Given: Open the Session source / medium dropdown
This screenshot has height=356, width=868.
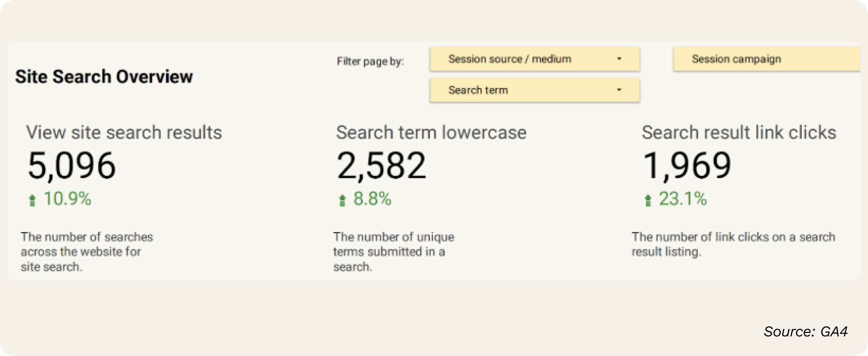Looking at the screenshot, I should click(x=535, y=59).
